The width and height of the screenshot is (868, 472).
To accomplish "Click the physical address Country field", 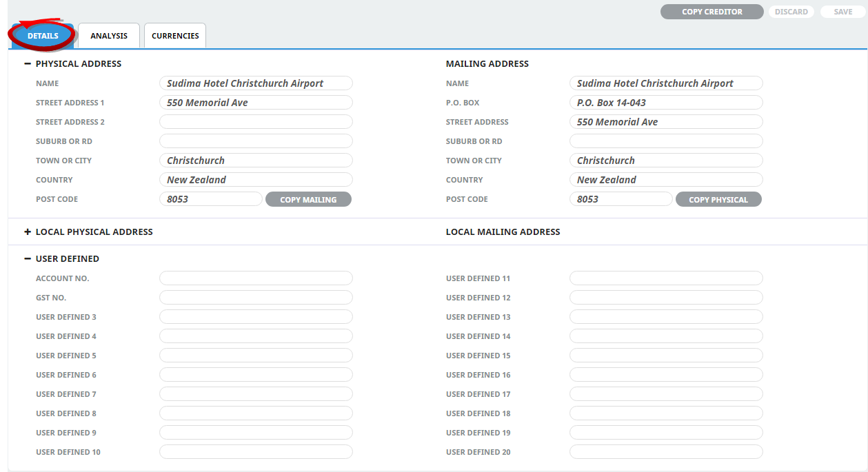I will [x=256, y=180].
